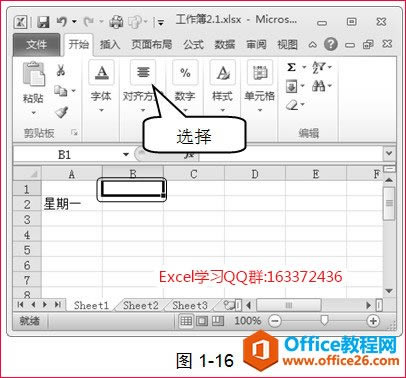406x378 pixels.
Task: Open the Name Box dropdown arrow
Action: 126,155
